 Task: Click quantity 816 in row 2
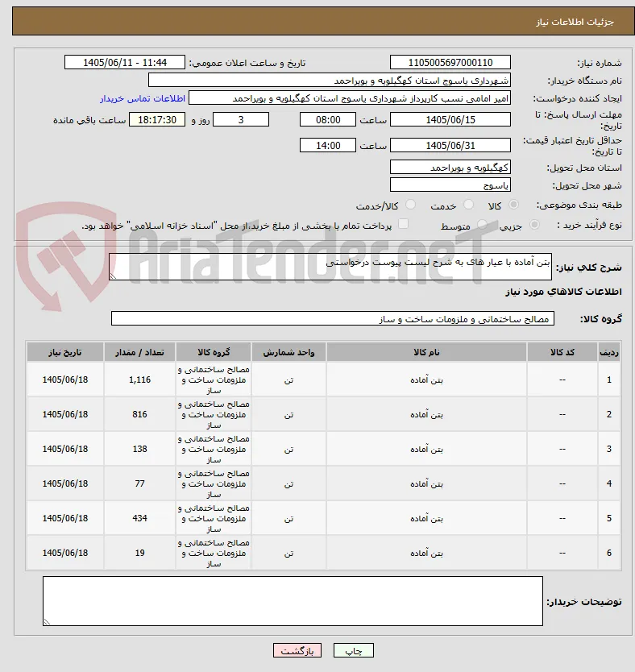[139, 414]
